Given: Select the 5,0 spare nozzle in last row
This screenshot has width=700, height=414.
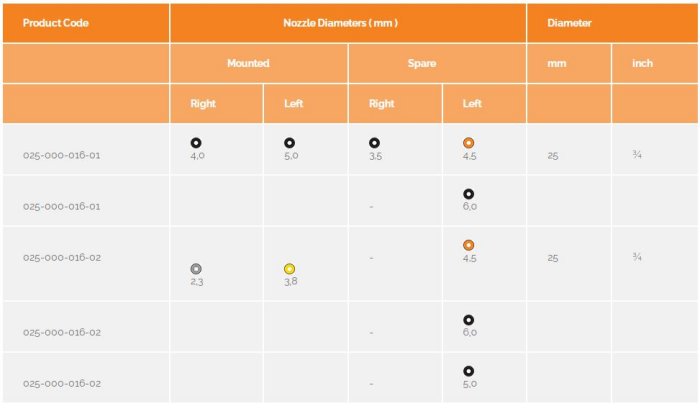Looking at the screenshot, I should 468,371.
